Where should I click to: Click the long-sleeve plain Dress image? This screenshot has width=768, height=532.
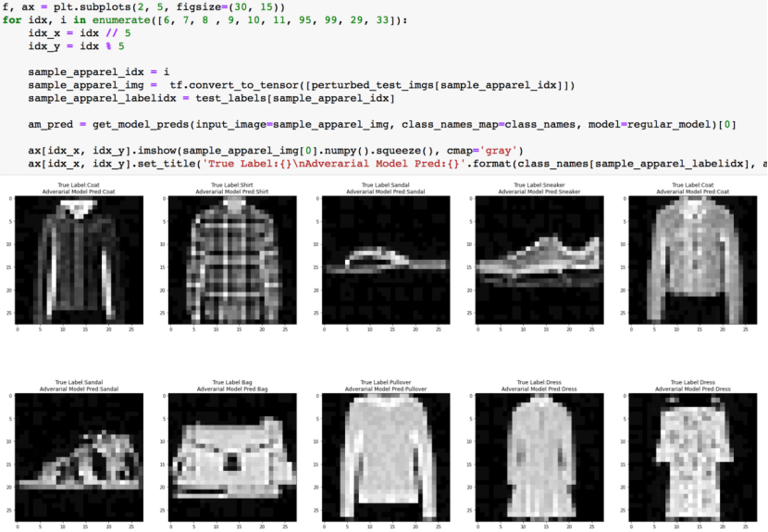[539, 457]
